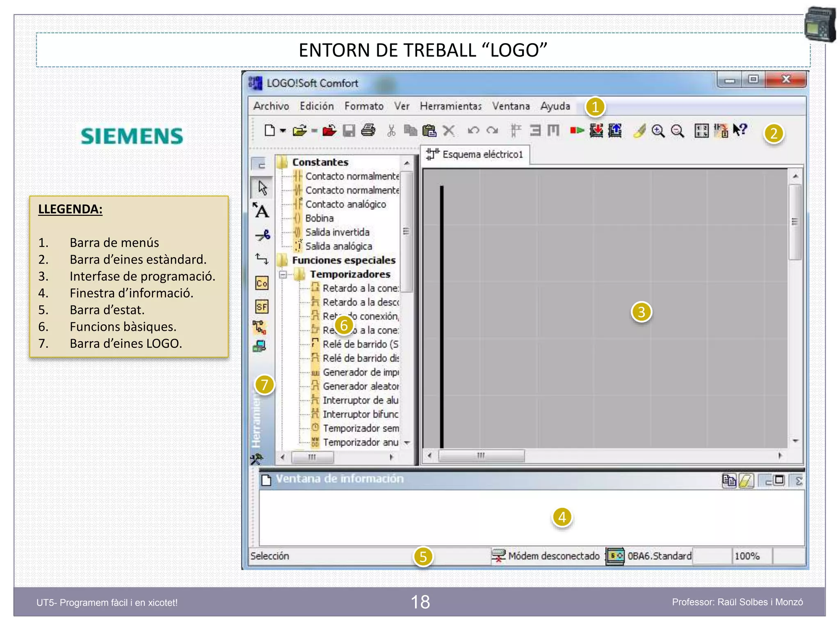Click the hammer tools icon at sidebar bottom

pyautogui.click(x=256, y=459)
